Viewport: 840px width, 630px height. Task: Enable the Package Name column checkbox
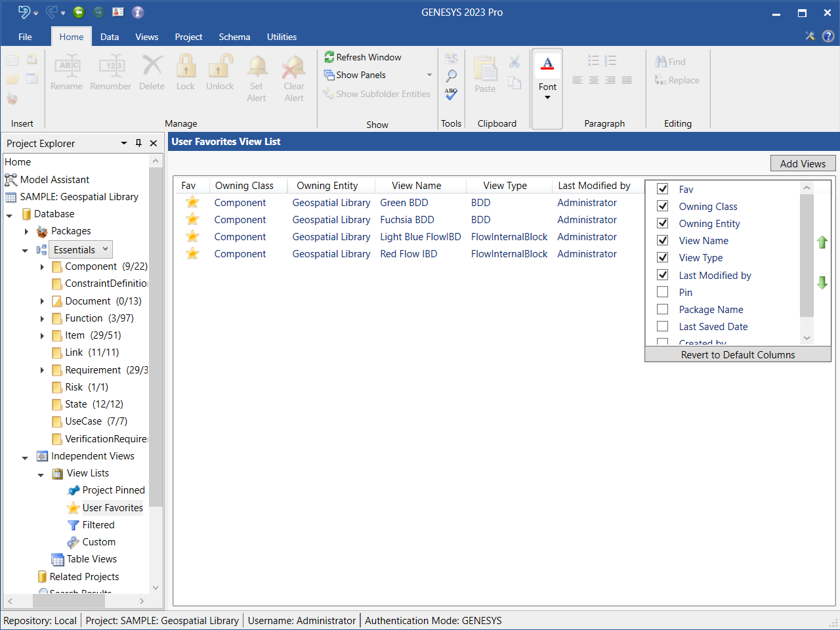point(663,309)
